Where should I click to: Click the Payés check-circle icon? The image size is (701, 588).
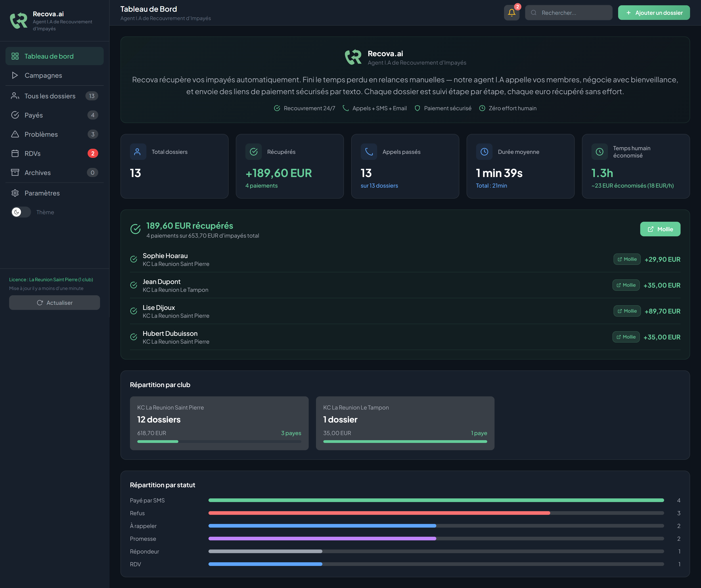click(x=15, y=115)
